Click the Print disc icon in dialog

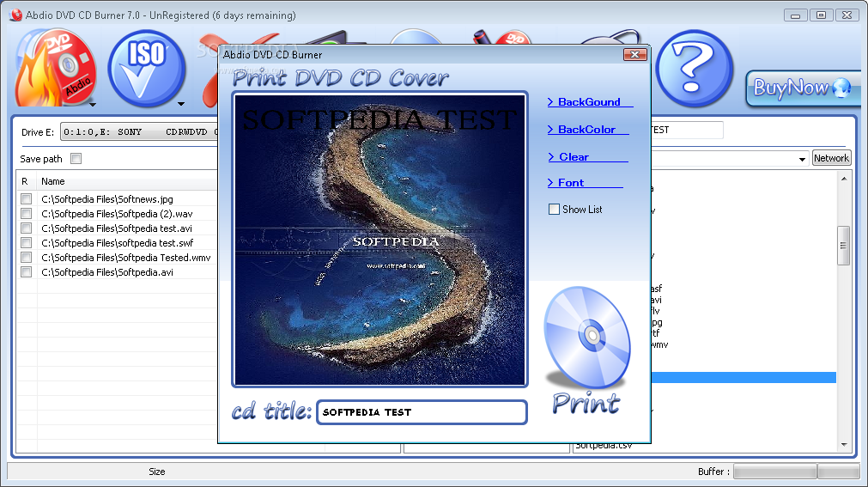[587, 349]
